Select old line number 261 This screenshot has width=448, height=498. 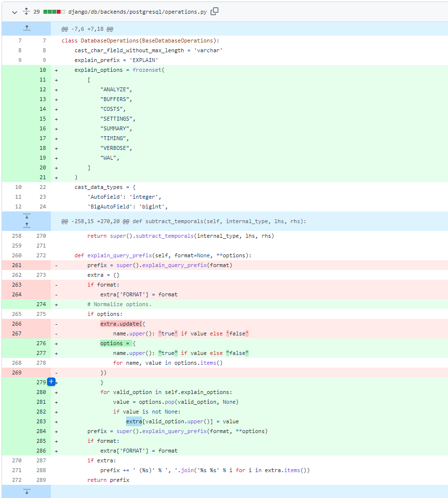pyautogui.click(x=17, y=265)
